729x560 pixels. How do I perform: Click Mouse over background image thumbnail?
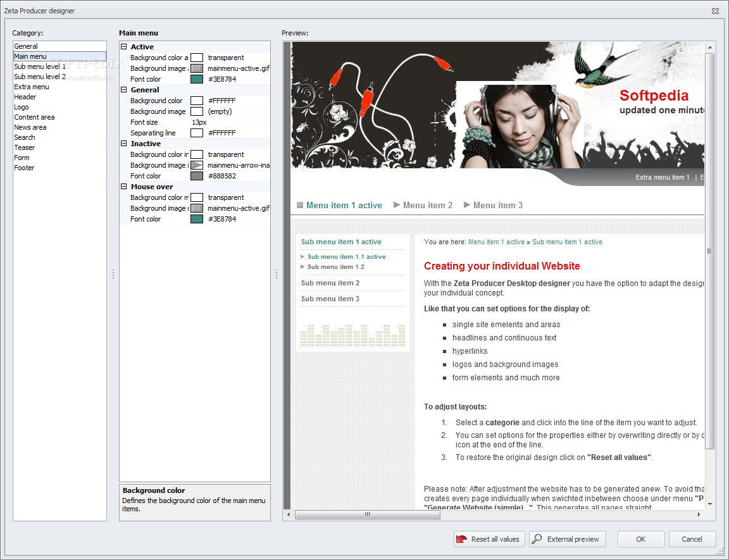coord(197,208)
